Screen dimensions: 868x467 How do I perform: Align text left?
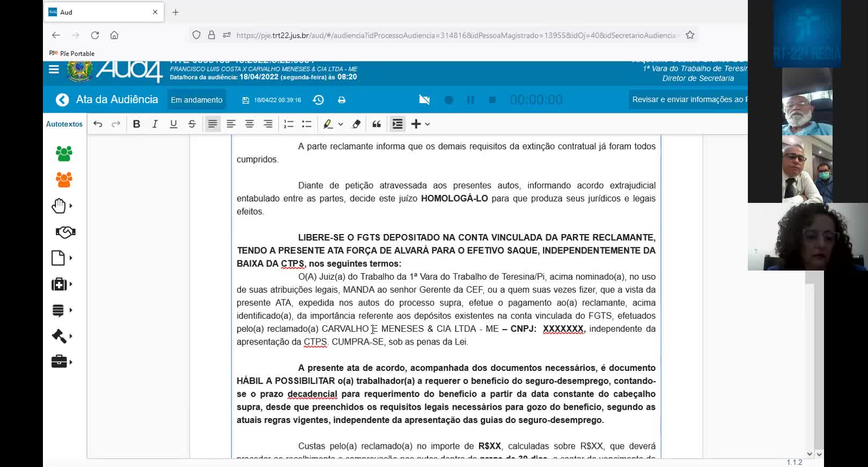click(x=231, y=124)
